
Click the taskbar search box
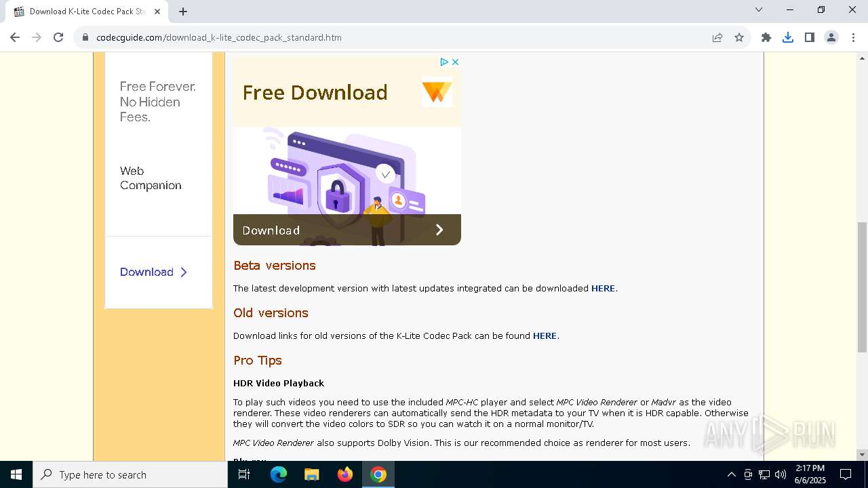click(130, 474)
